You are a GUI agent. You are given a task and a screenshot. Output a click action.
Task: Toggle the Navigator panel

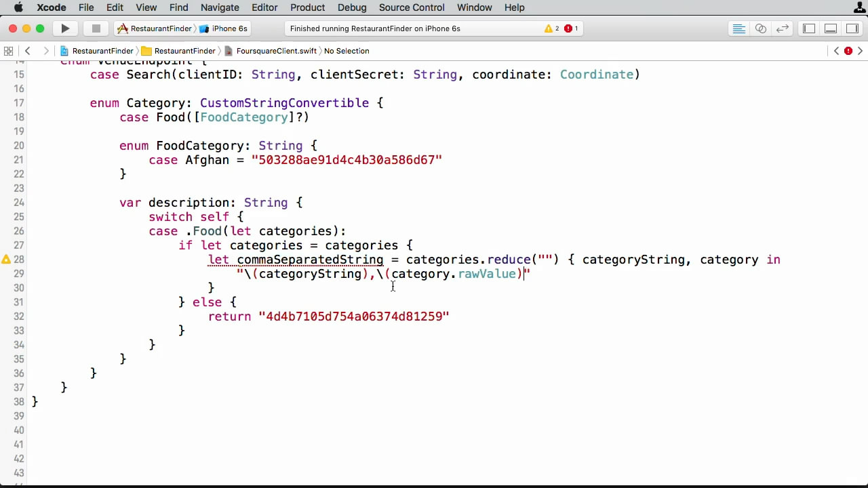809,28
